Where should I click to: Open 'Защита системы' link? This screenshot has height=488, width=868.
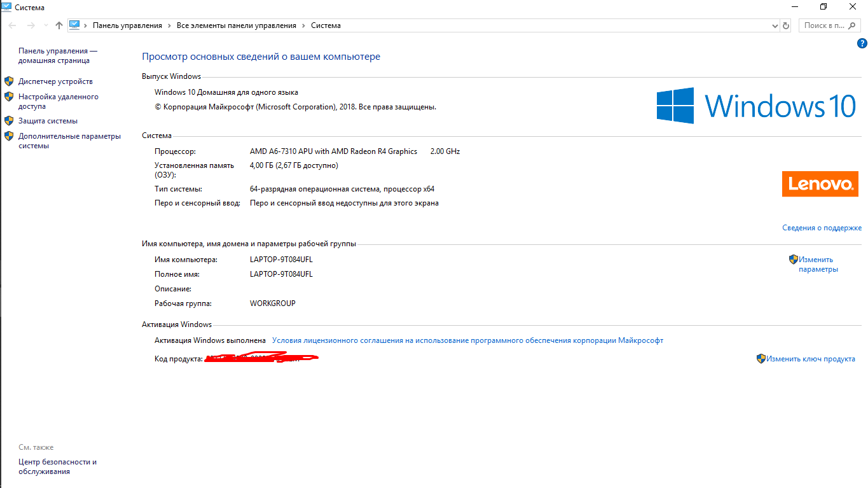coord(48,121)
